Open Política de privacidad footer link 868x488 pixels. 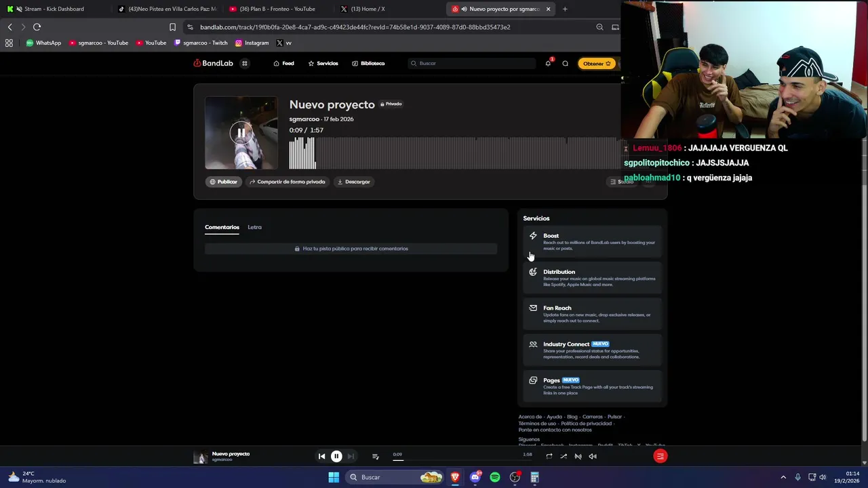(587, 424)
